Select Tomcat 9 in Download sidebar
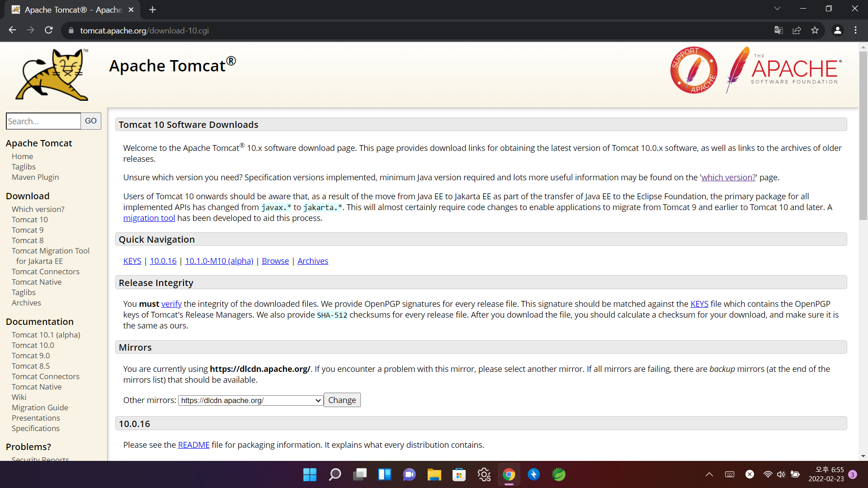Image resolution: width=868 pixels, height=488 pixels. tap(28, 230)
